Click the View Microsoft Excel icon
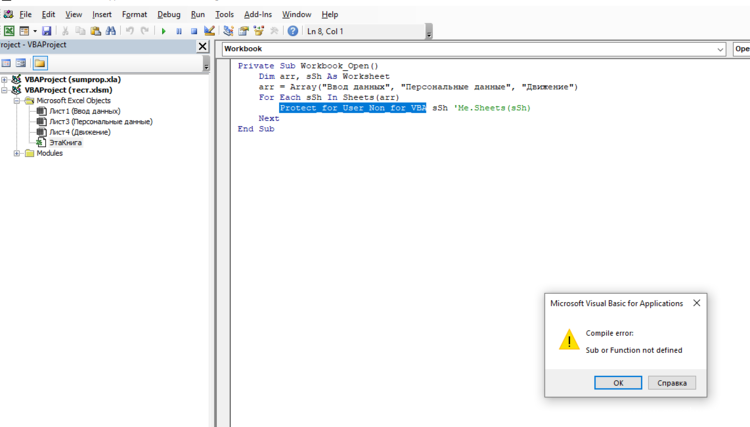750x427 pixels. click(9, 31)
